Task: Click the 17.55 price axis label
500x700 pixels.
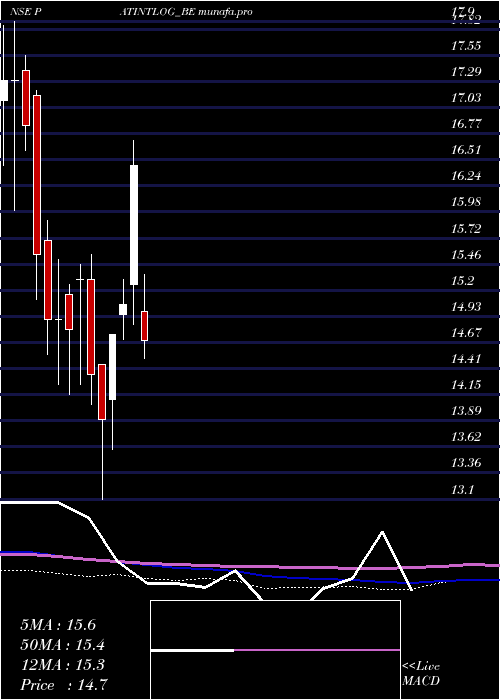Action: (x=466, y=46)
